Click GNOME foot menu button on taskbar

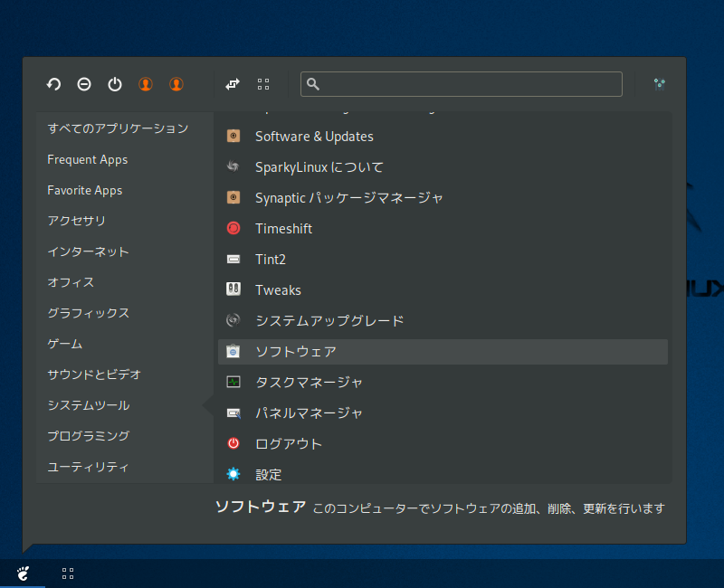[23, 574]
